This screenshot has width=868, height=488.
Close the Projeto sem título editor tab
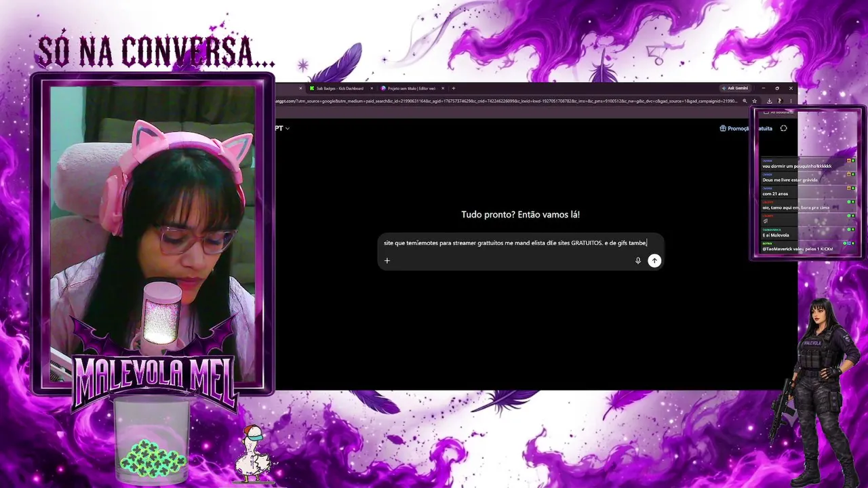(x=443, y=88)
